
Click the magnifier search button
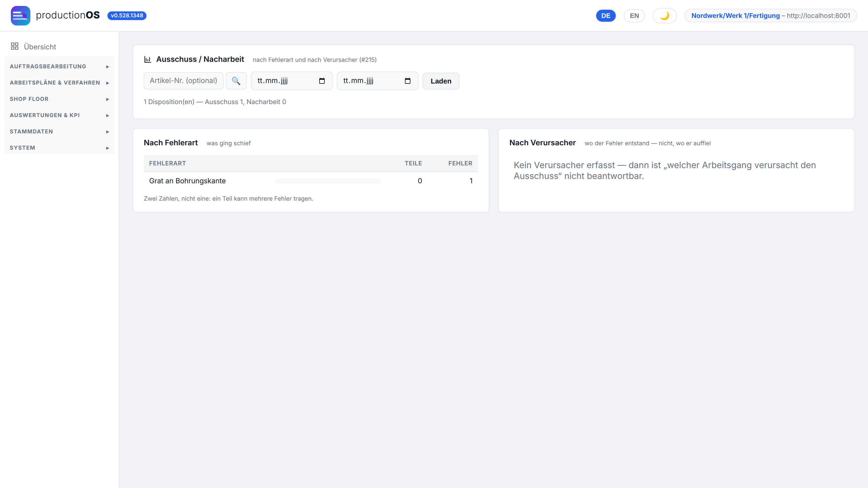tap(236, 81)
